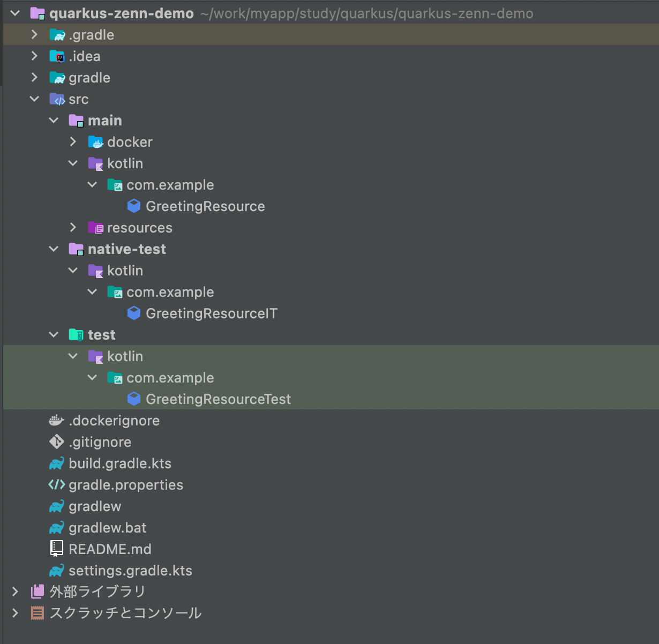659x644 pixels.
Task: Expand the docker folder
Action: tap(73, 142)
